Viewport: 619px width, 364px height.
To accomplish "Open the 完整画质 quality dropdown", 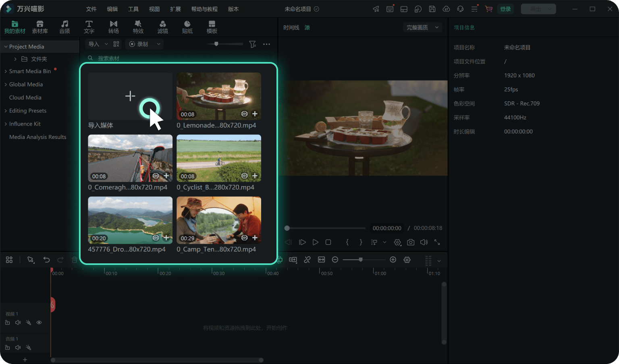I will (422, 27).
